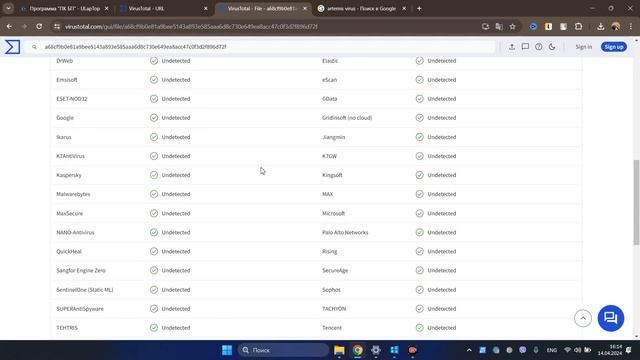Select the active VirusTotal - File tab
This screenshot has width=640, height=360.
(262, 8)
